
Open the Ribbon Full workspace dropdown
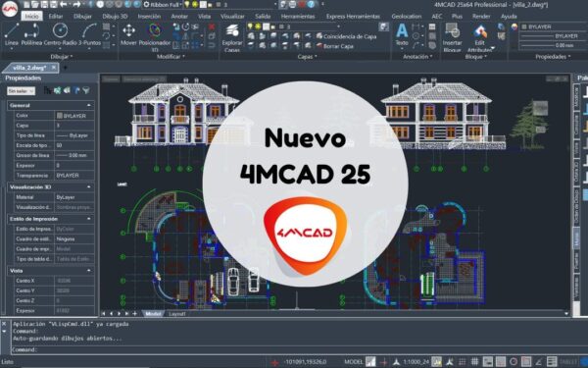163,5
